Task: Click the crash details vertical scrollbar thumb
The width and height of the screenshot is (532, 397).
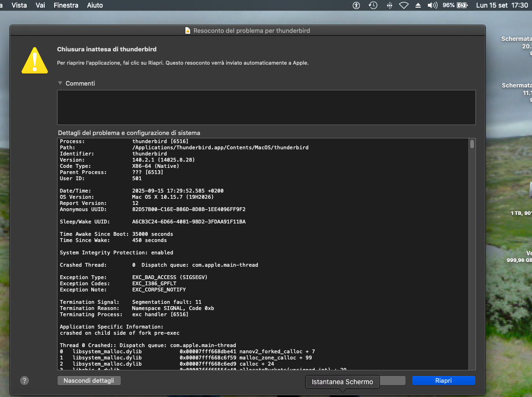Action: tap(472, 144)
